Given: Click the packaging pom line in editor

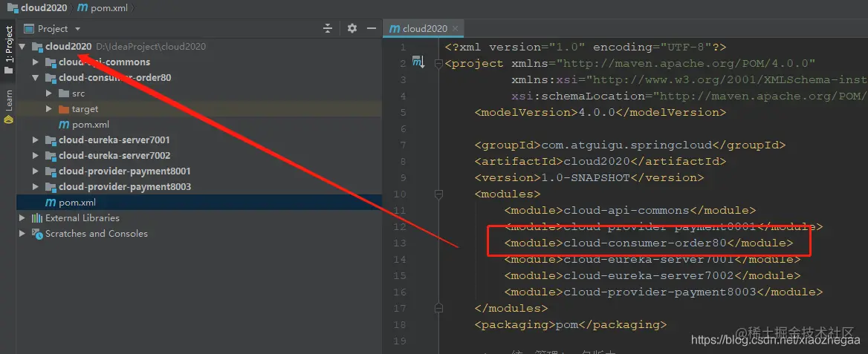Looking at the screenshot, I should pyautogui.click(x=571, y=324).
